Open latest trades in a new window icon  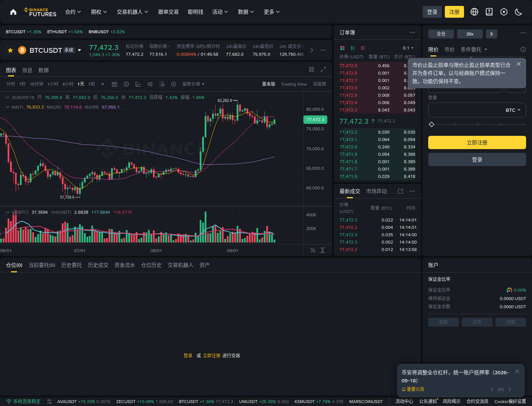pyautogui.click(x=400, y=191)
